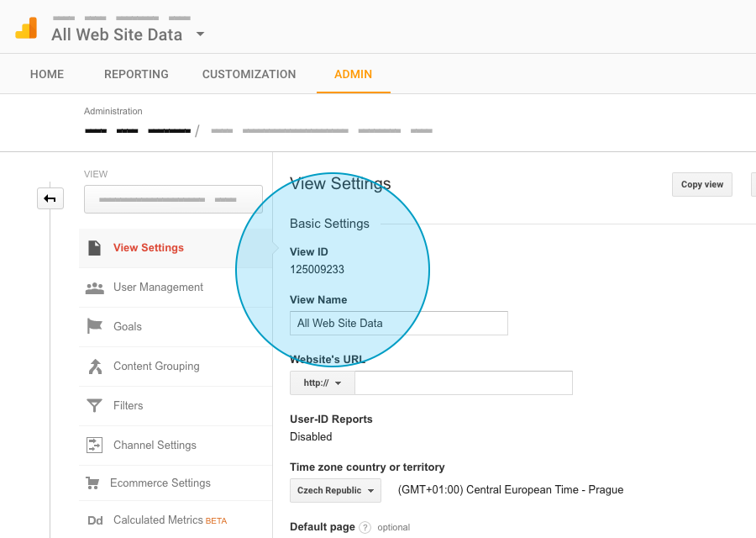
Task: Open Ecommerce Settings in sidebar
Action: (x=176, y=483)
